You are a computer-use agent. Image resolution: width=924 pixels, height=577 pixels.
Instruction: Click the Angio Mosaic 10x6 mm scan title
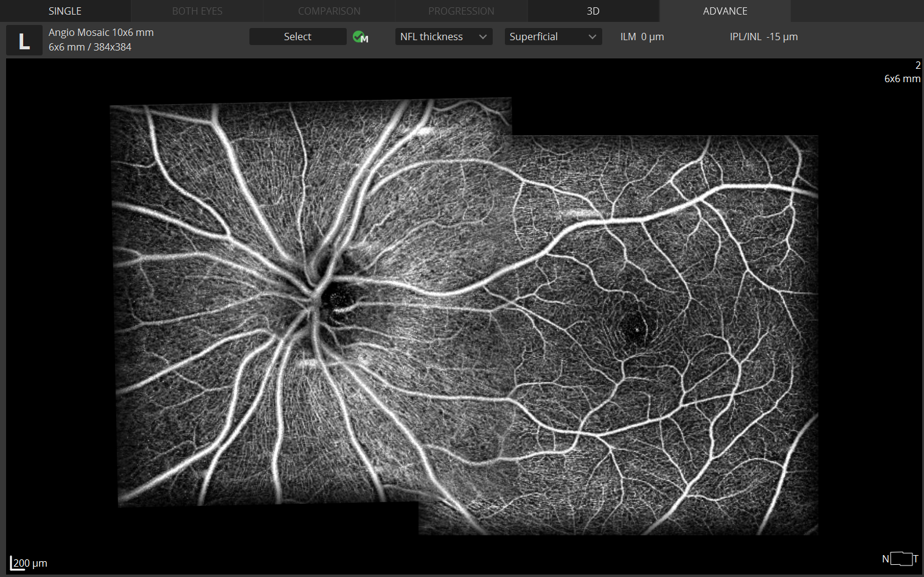tap(101, 32)
